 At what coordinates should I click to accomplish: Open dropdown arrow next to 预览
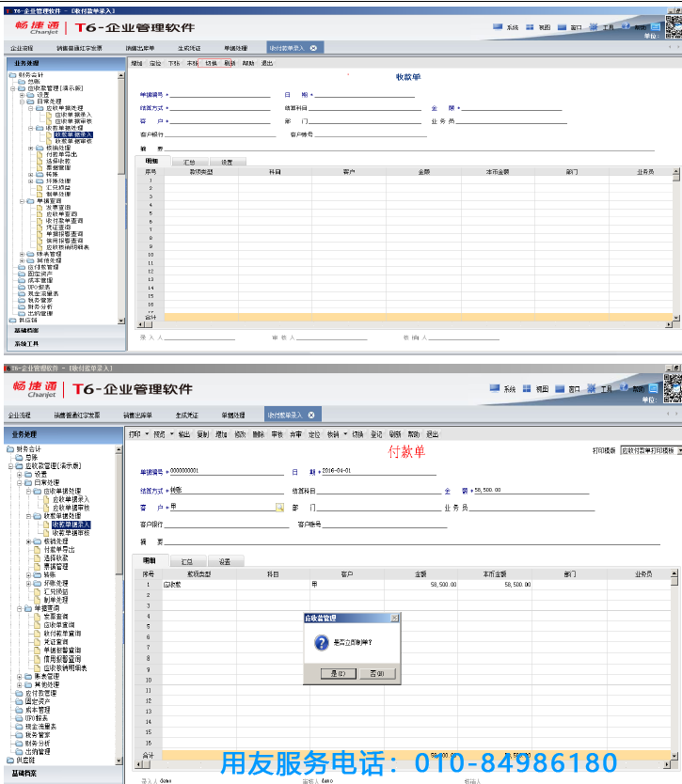[x=171, y=433]
